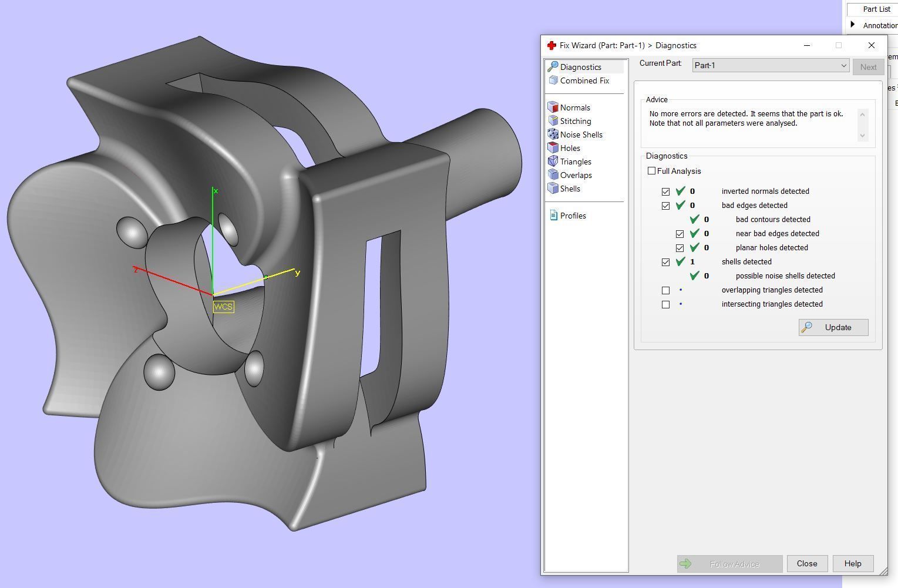The width and height of the screenshot is (898, 588).
Task: Click the Profiles document icon
Action: [553, 216]
